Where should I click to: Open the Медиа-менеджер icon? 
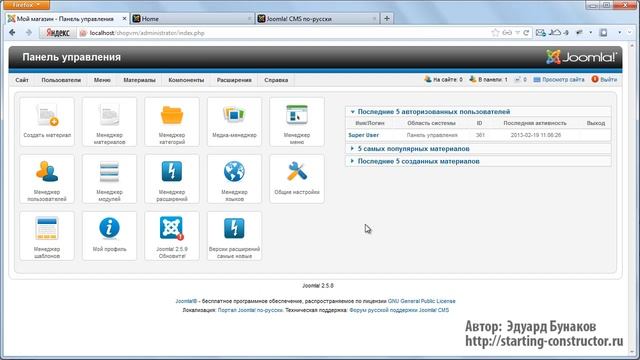point(234,122)
